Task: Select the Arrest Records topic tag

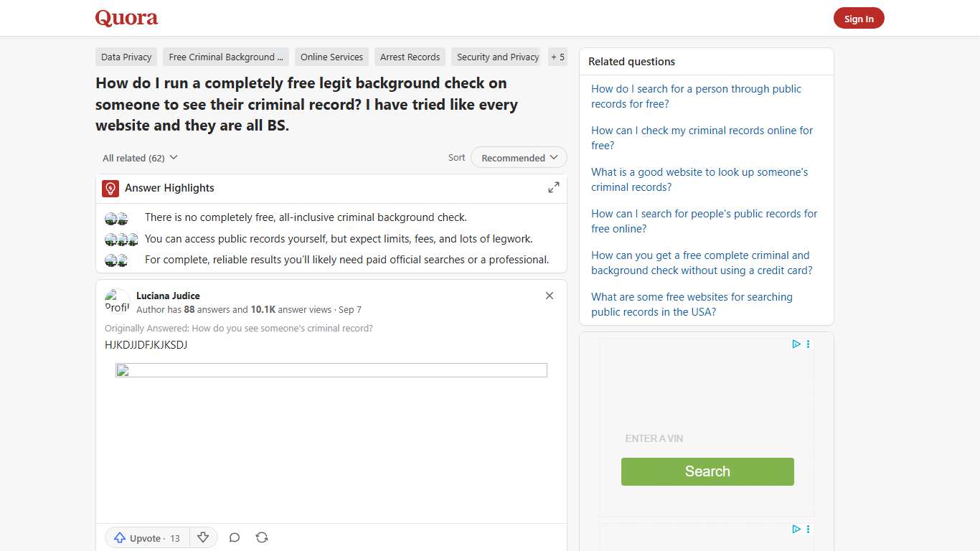Action: click(x=410, y=57)
